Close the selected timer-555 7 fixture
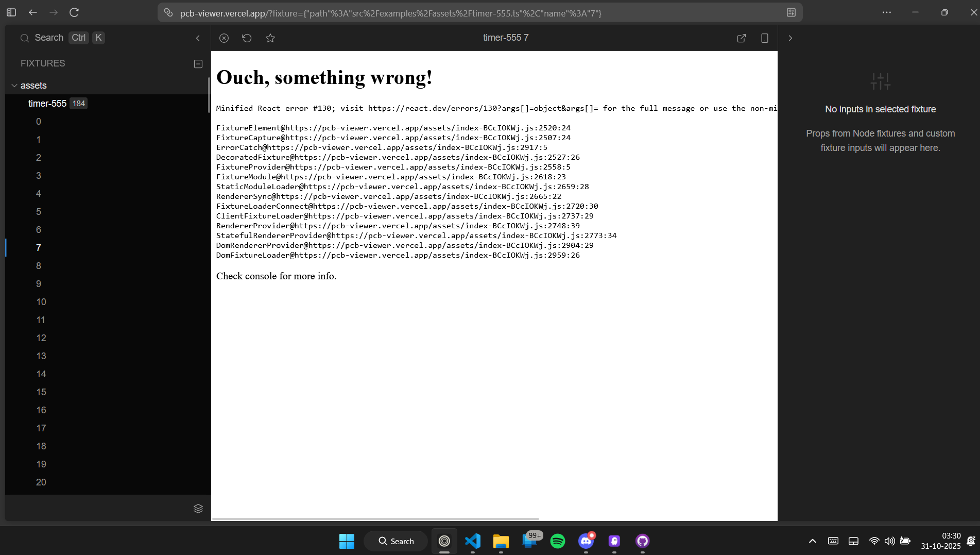Viewport: 980px width, 555px height. [224, 38]
